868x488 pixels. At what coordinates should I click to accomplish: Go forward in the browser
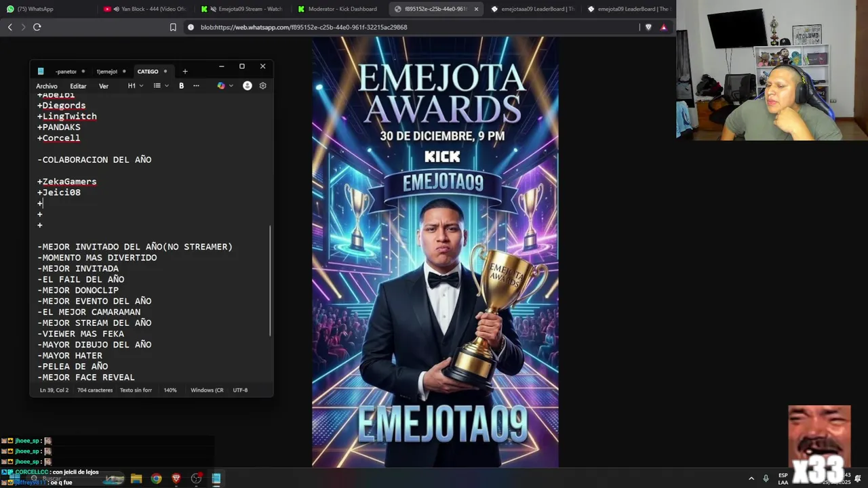tap(23, 27)
